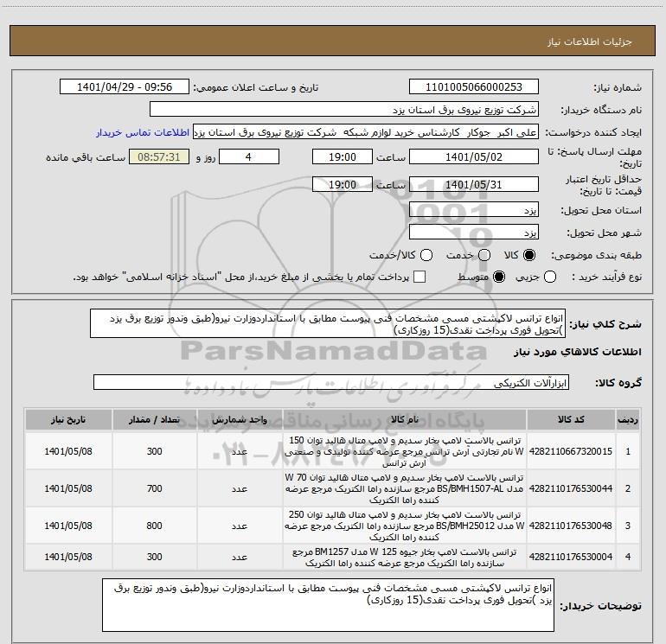Click quantity 300 in row 4
Image resolution: width=666 pixels, height=644 pixels.
(155, 557)
